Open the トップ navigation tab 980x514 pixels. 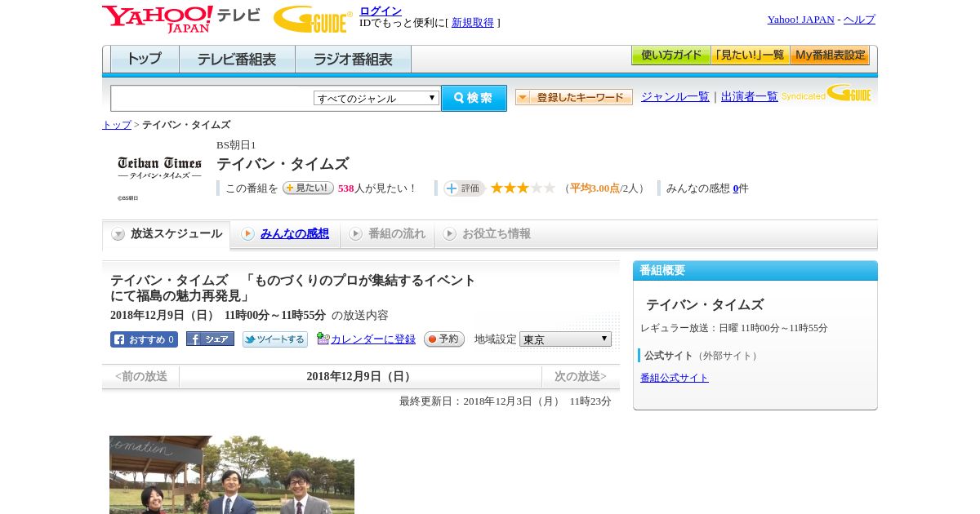coord(145,60)
